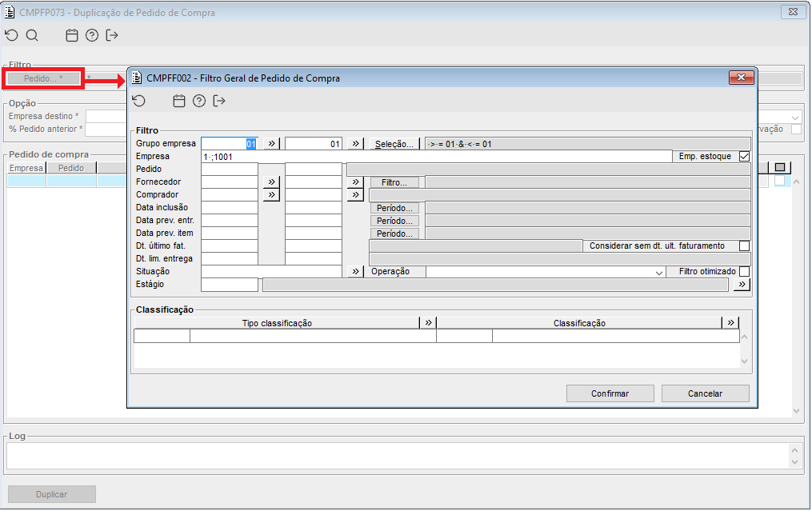Click the search magnifier icon in the main window

point(32,35)
